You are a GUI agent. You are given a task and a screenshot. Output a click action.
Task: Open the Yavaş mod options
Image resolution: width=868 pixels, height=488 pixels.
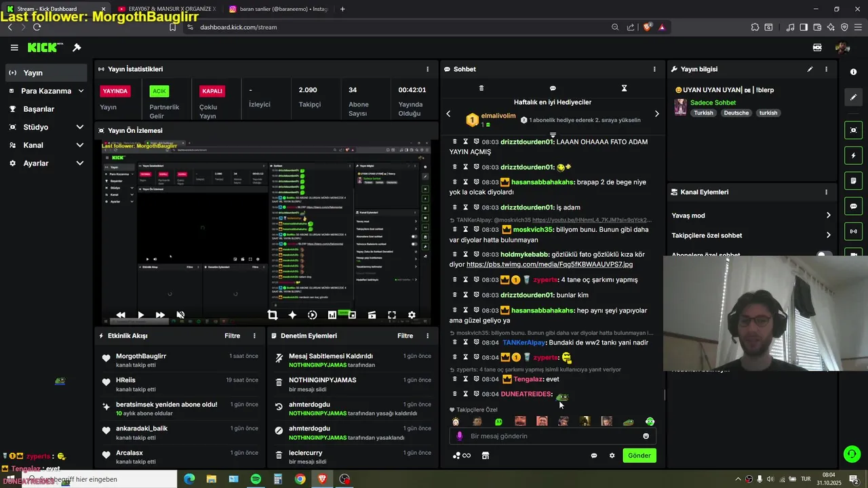point(751,216)
